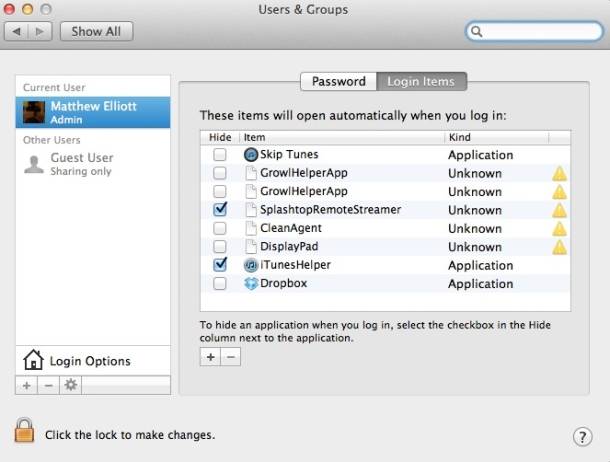Switch to the Password tab

click(x=338, y=81)
